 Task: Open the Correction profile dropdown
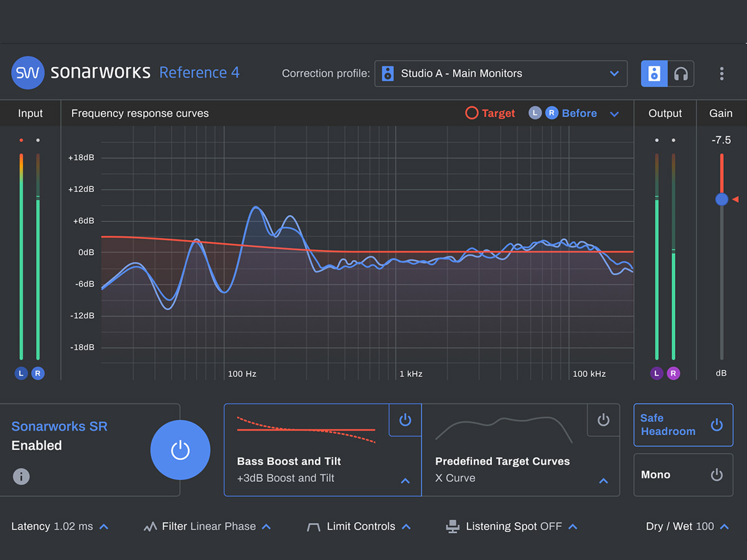click(501, 73)
